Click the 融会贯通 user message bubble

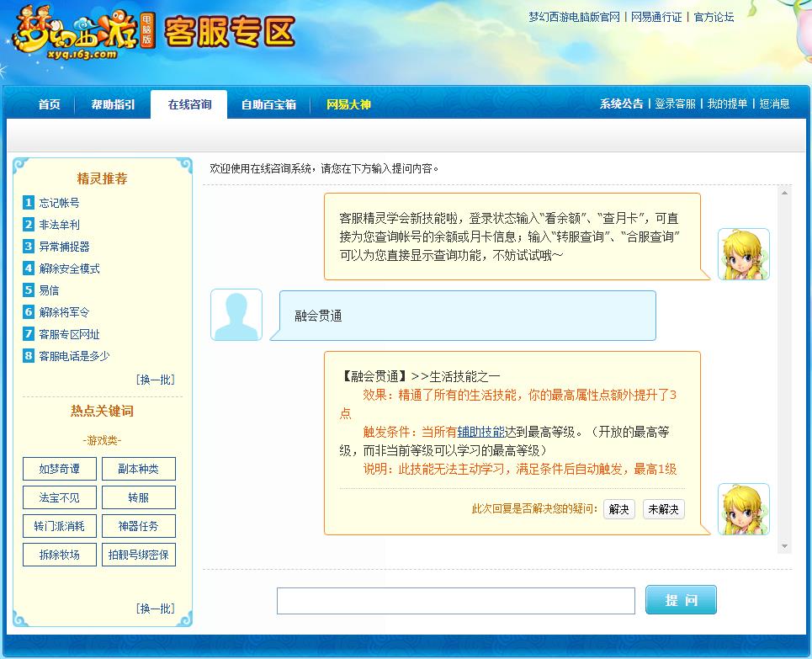pos(463,316)
